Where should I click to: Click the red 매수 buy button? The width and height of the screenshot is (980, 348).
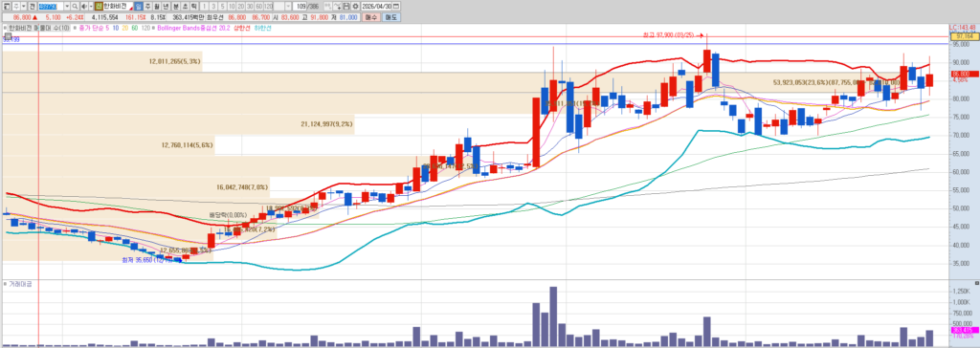(x=371, y=17)
